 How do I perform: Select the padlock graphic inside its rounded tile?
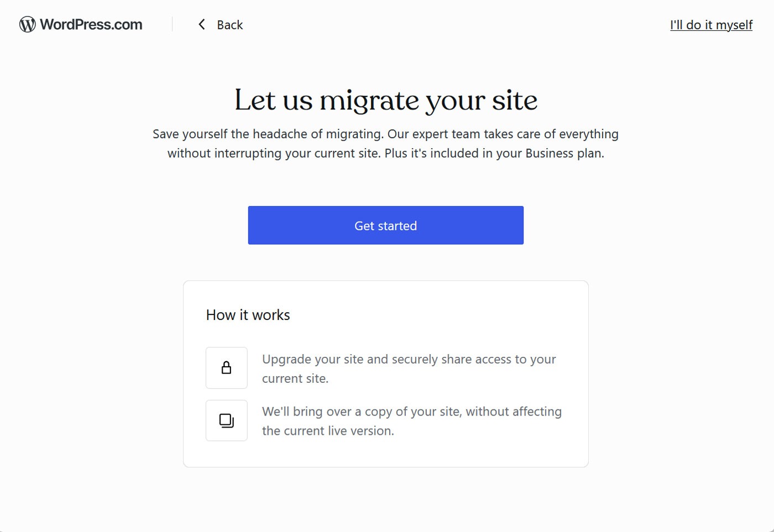tap(226, 367)
